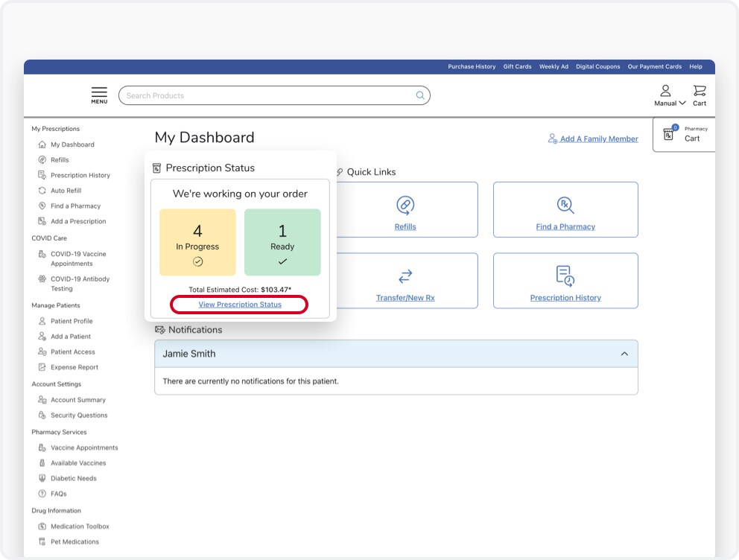Open Patient Access in sidebar
This screenshot has width=739, height=560.
(x=72, y=351)
